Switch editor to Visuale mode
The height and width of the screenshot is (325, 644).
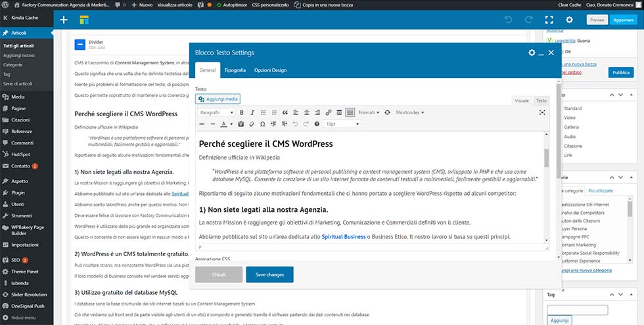pyautogui.click(x=522, y=100)
